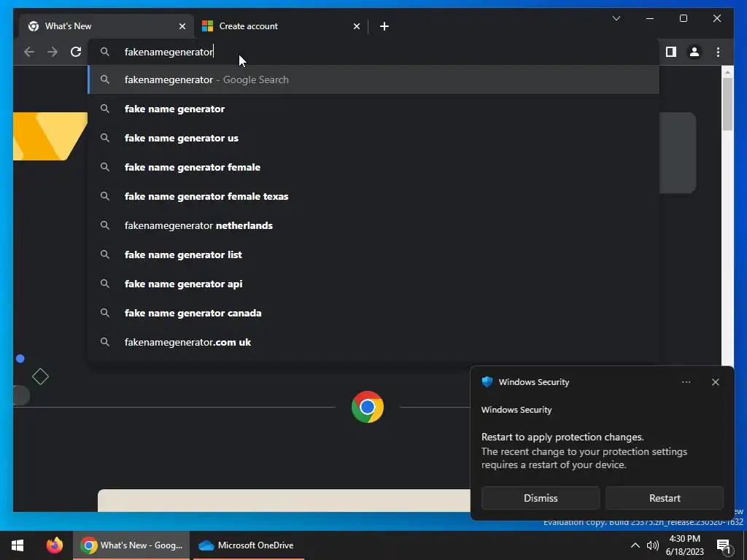This screenshot has width=747, height=560.
Task: Open notification center icon
Action: click(724, 545)
